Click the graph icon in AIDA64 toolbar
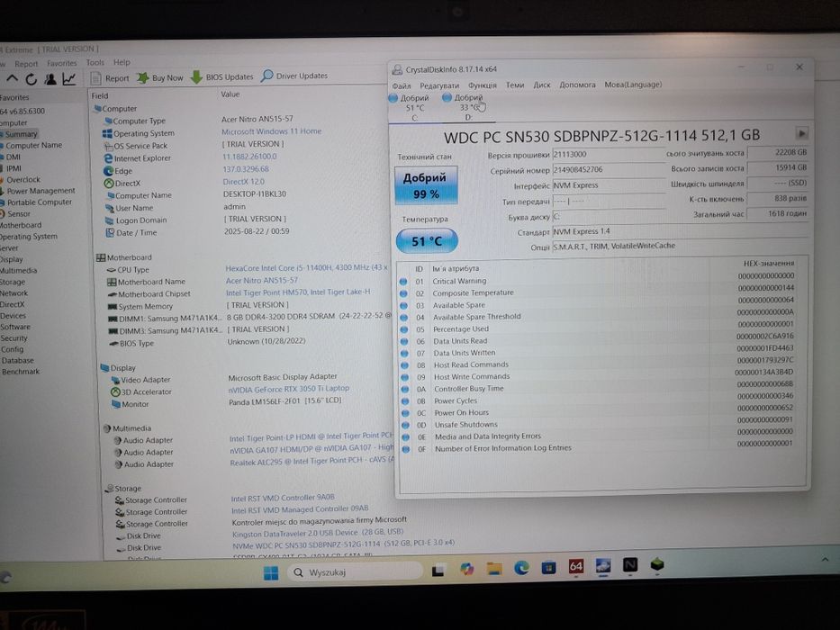 pyautogui.click(x=69, y=79)
